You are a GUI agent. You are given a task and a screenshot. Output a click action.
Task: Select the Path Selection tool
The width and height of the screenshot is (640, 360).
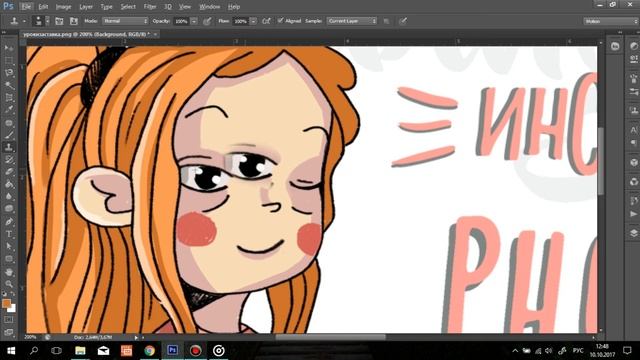(x=9, y=247)
